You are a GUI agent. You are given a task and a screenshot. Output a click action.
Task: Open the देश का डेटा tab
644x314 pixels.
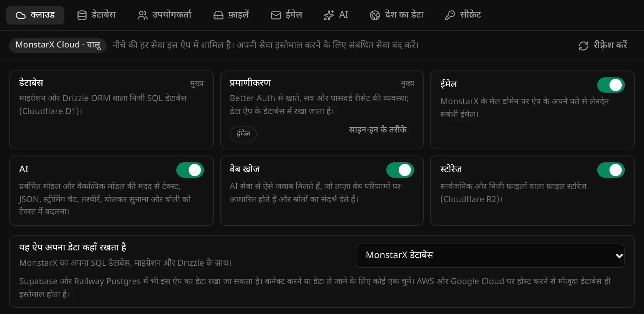click(397, 15)
